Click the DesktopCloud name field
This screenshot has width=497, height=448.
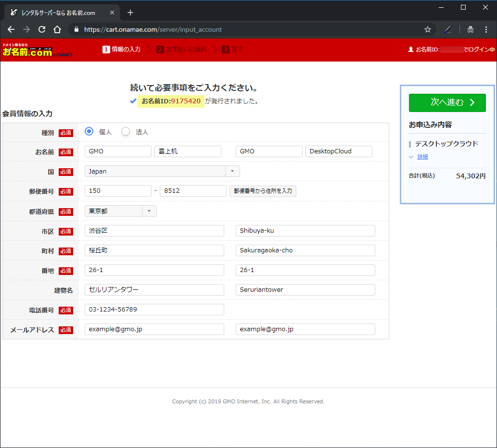click(x=339, y=151)
